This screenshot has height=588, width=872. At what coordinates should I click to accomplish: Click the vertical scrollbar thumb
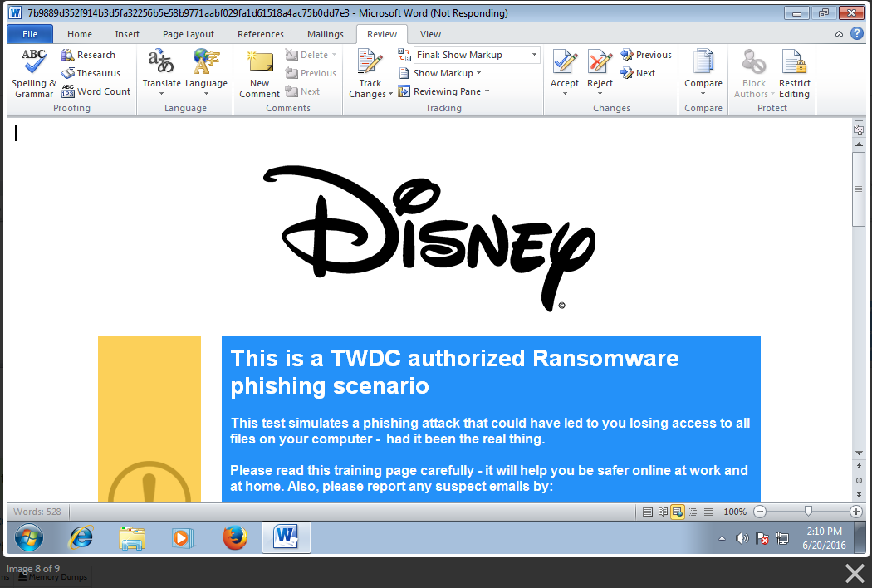[859, 189]
